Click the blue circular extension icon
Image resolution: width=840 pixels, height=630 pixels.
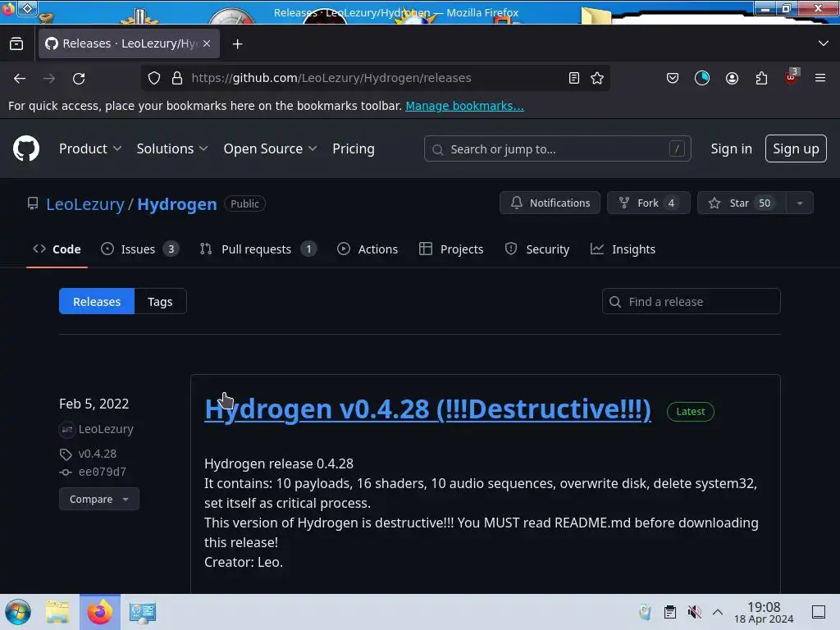(702, 78)
